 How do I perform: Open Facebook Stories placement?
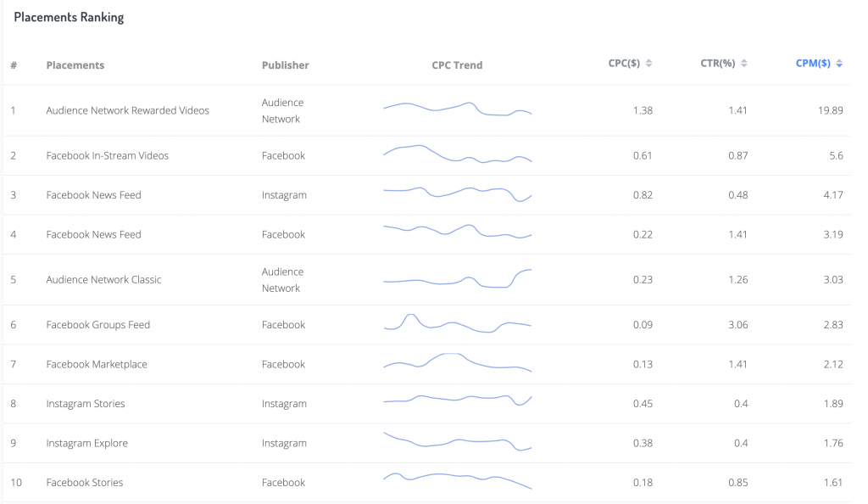tap(84, 483)
